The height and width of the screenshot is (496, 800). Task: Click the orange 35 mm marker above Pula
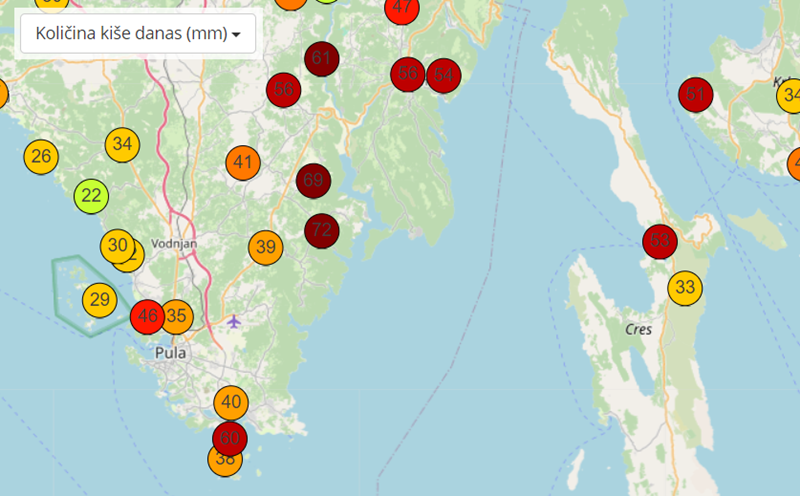[x=177, y=317]
